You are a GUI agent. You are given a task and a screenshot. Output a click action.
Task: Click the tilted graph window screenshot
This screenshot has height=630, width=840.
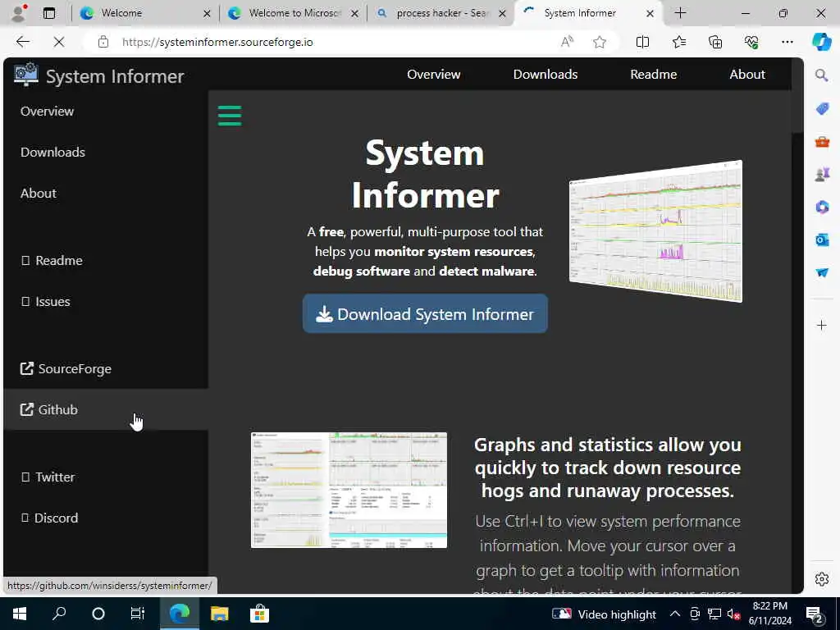pyautogui.click(x=655, y=231)
